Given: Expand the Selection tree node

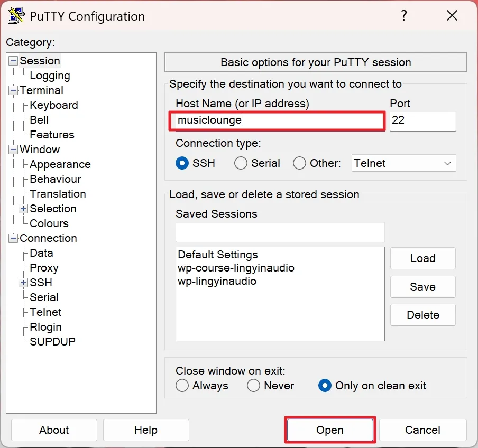Looking at the screenshot, I should [23, 209].
